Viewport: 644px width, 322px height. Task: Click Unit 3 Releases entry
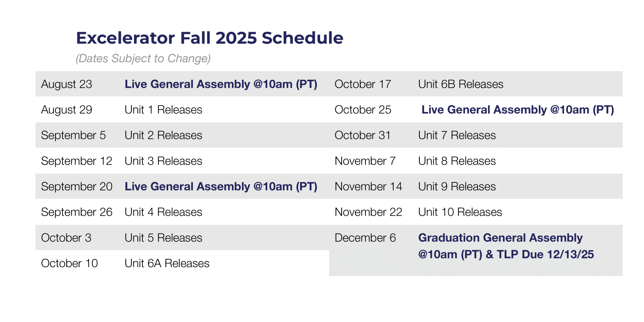pos(163,161)
